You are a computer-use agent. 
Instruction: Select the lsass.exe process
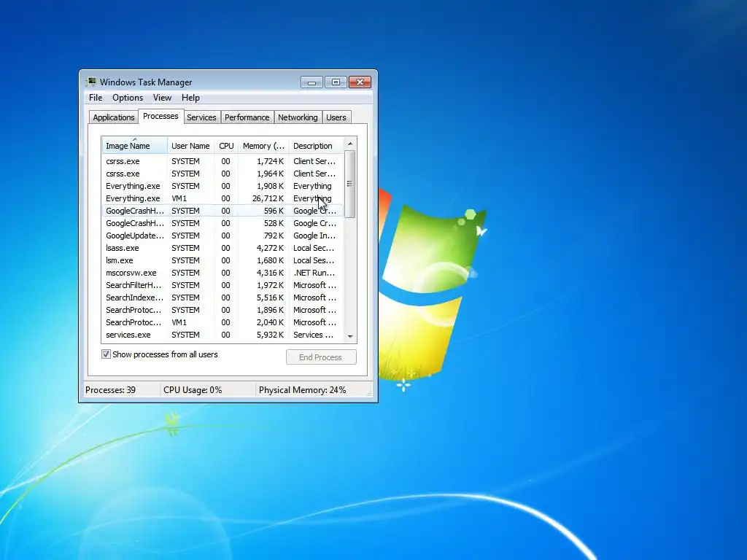point(222,248)
